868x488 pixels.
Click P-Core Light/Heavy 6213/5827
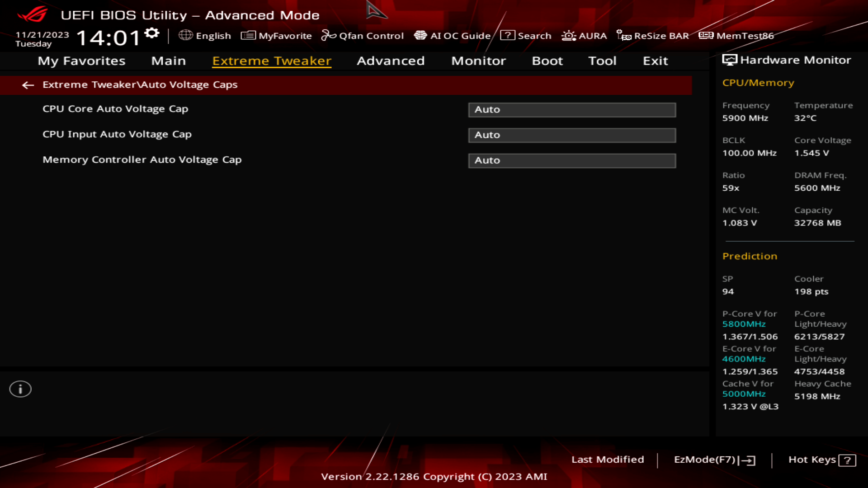coord(819,337)
